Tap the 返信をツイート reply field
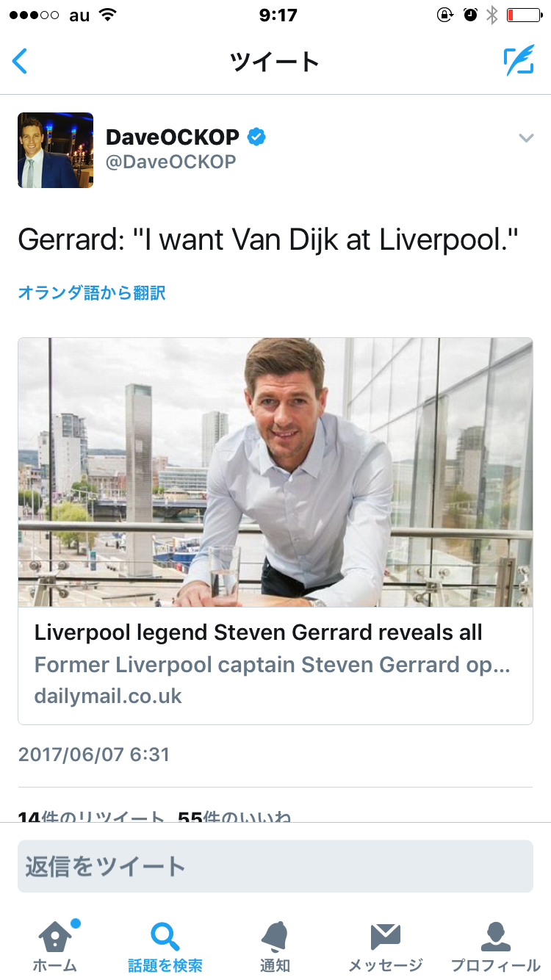This screenshot has height=980, width=551. coord(275,866)
